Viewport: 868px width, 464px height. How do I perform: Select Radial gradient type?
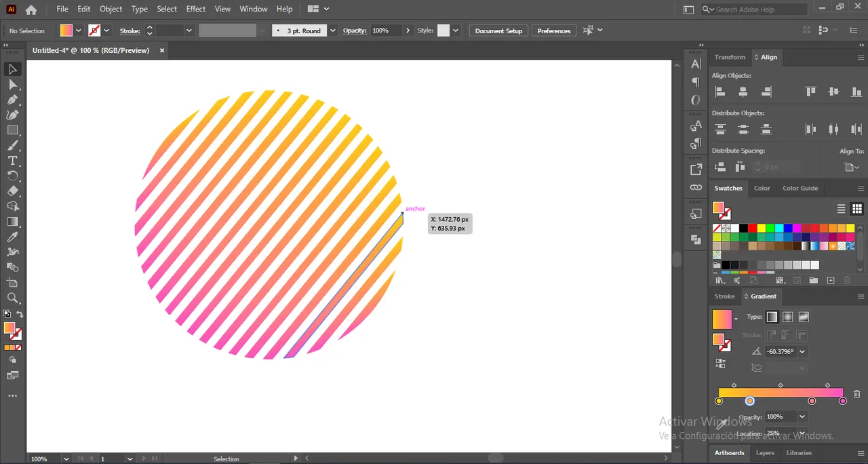click(x=788, y=317)
